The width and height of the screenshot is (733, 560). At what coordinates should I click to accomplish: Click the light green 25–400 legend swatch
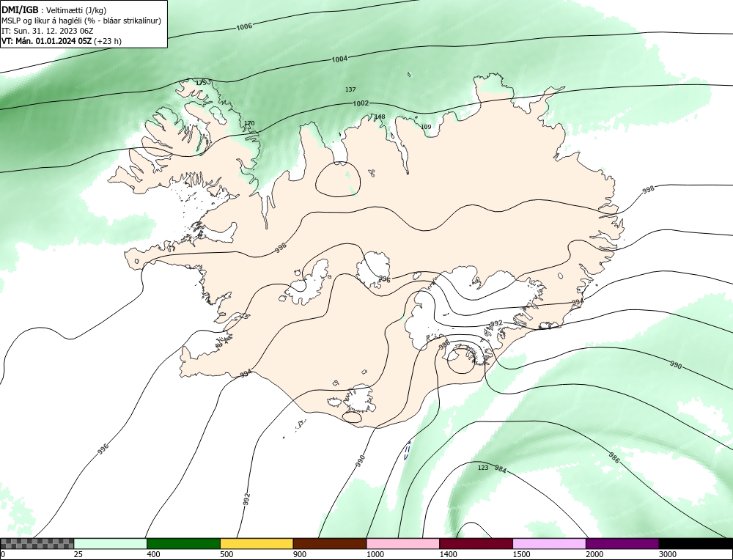111,544
